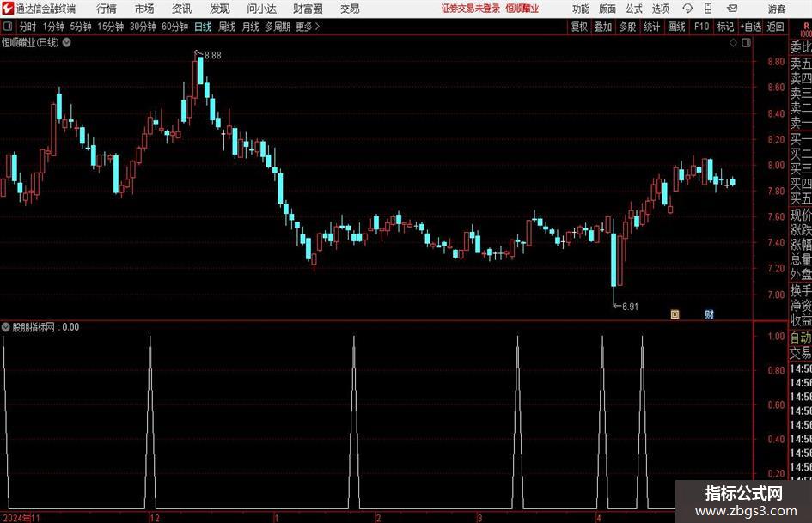
Task: Switch to 月线 monthly period
Action: tap(250, 27)
